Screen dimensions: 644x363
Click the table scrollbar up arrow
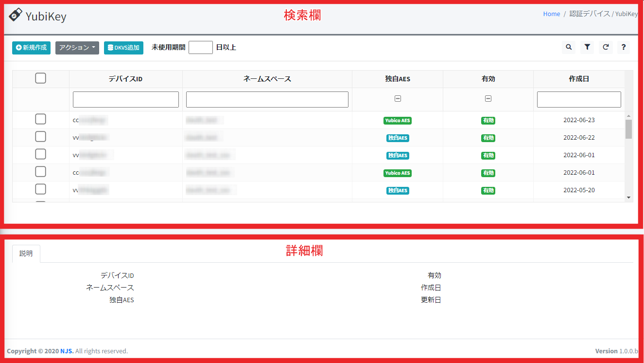pyautogui.click(x=628, y=116)
